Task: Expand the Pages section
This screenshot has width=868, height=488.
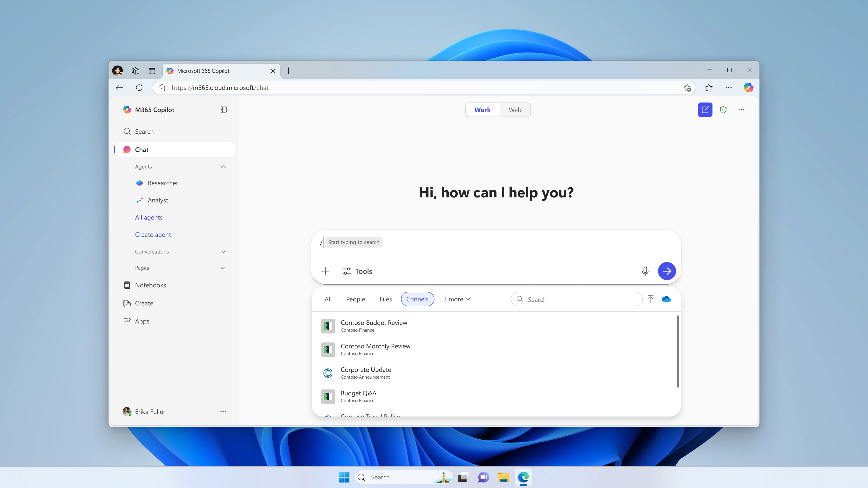Action: point(223,268)
